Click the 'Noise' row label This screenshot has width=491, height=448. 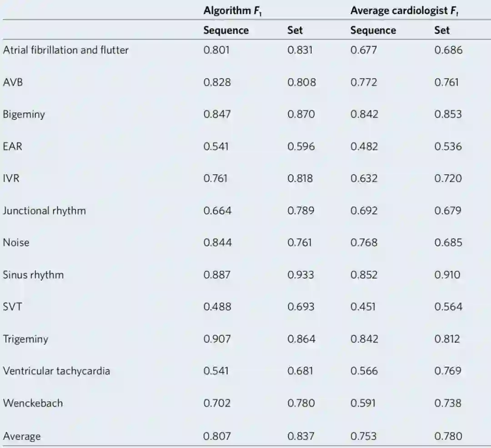(x=16, y=243)
